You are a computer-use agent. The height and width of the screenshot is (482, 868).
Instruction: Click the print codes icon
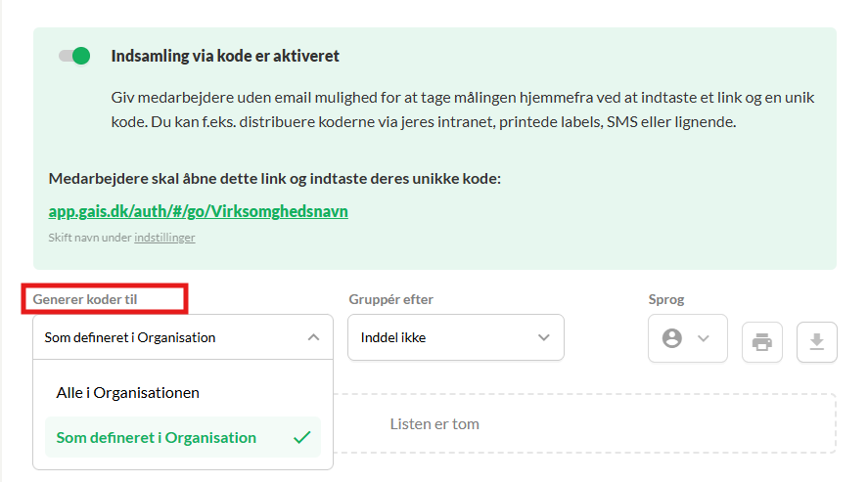tap(762, 342)
